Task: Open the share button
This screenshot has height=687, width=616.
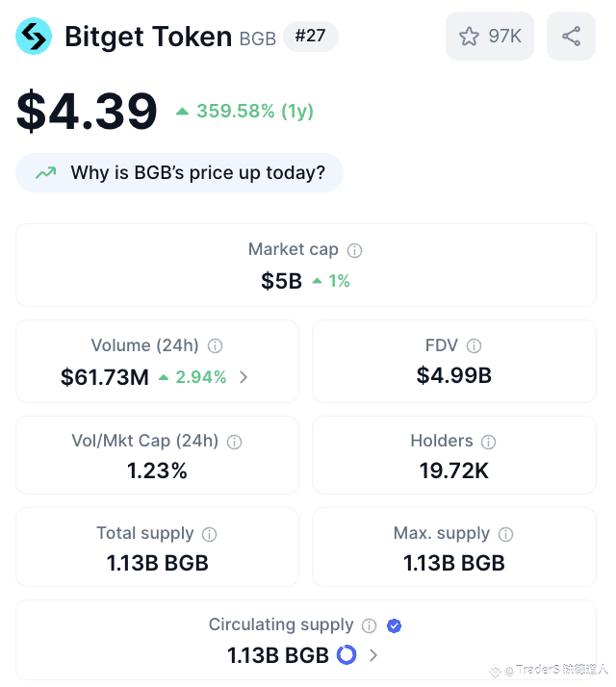Action: (571, 37)
